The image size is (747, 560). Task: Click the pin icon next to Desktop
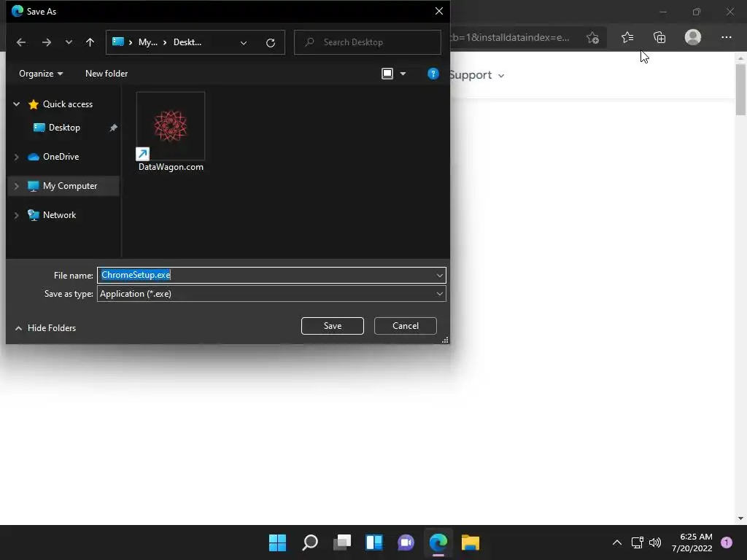pyautogui.click(x=113, y=128)
